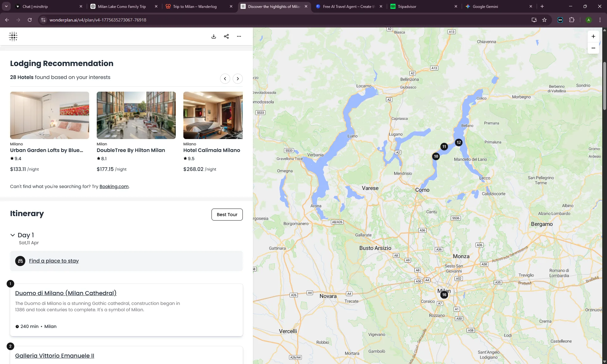Screen dimensions: 607x364
Task: Open Hotel Calimala Milano title
Action: tap(212, 150)
